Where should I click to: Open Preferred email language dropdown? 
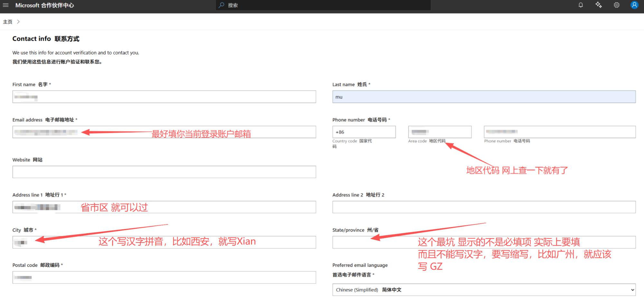(484, 290)
